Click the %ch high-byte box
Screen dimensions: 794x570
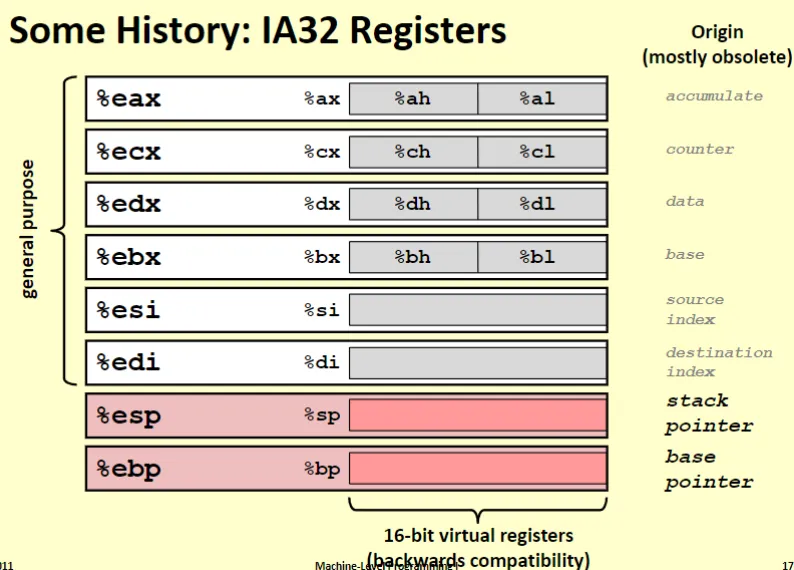(412, 152)
